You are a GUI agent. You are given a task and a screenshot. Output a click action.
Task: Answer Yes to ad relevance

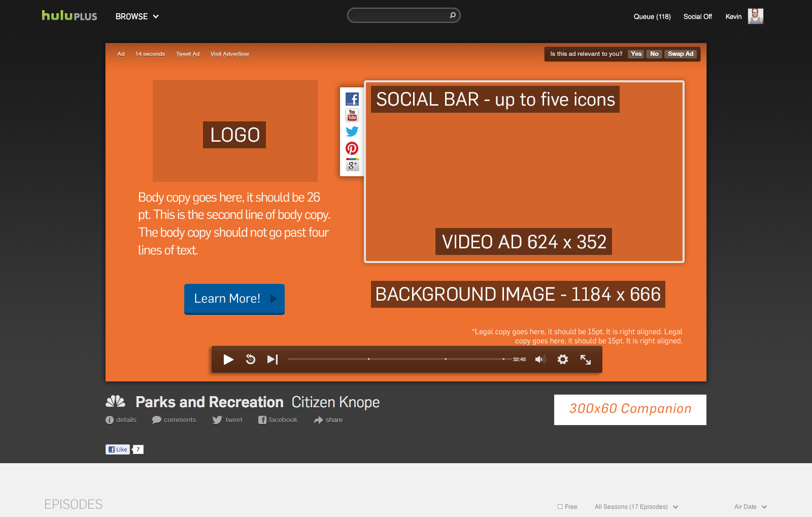[x=636, y=54]
